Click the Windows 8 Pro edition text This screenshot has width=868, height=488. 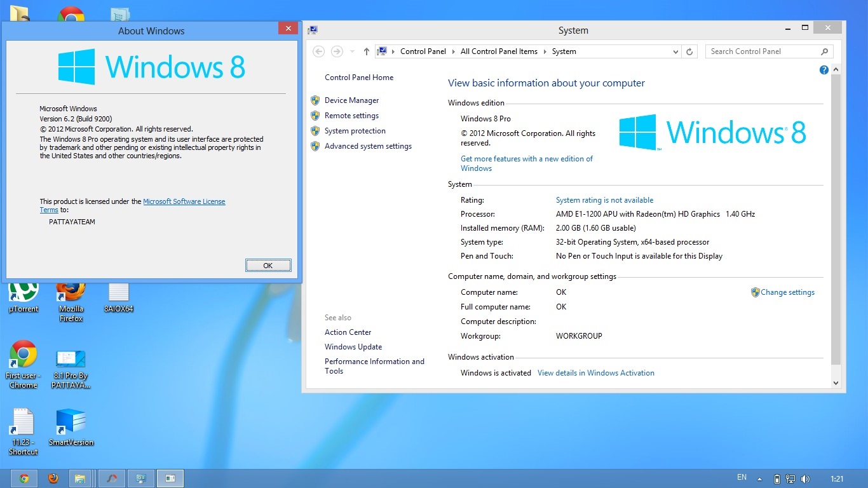(485, 119)
